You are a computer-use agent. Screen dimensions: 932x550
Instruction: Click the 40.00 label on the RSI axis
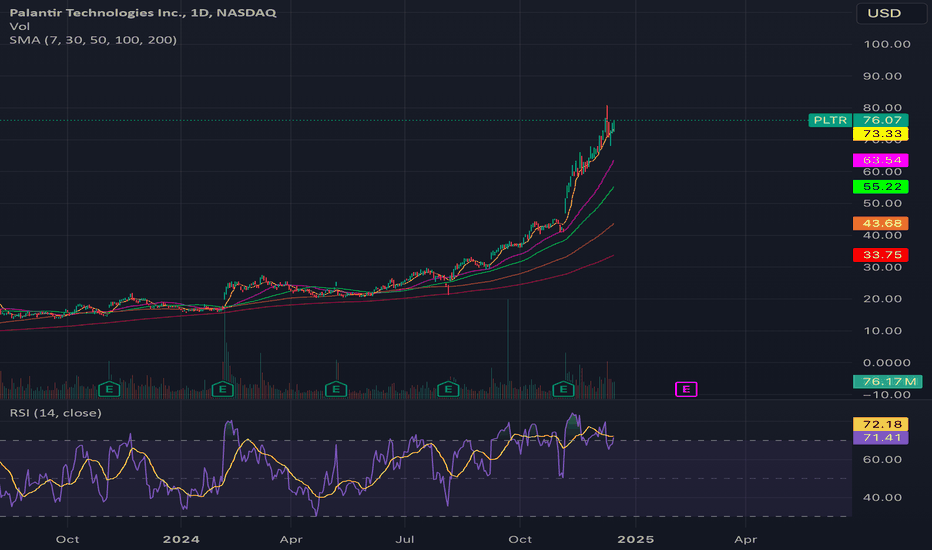[883, 498]
